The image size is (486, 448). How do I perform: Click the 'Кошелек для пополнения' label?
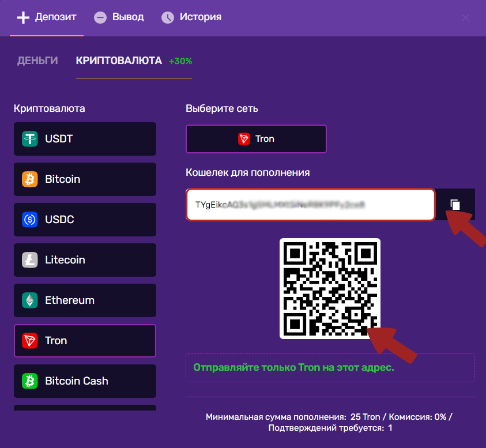(248, 172)
